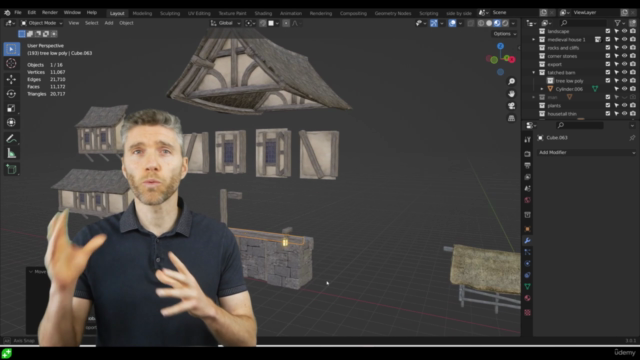Uncheck the export collection checkbox
This screenshot has height=360, width=640.
pyautogui.click(x=608, y=64)
